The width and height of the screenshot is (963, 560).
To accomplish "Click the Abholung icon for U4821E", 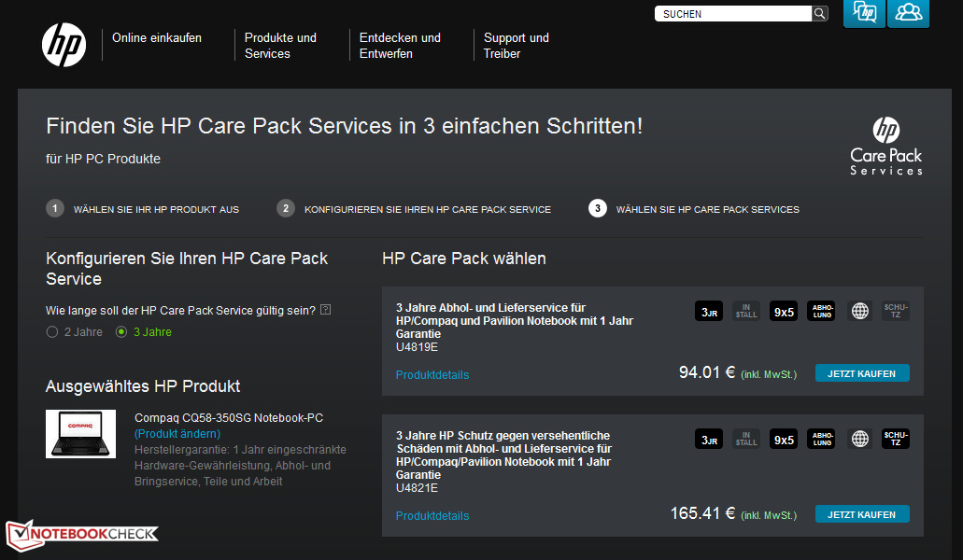I will (822, 439).
